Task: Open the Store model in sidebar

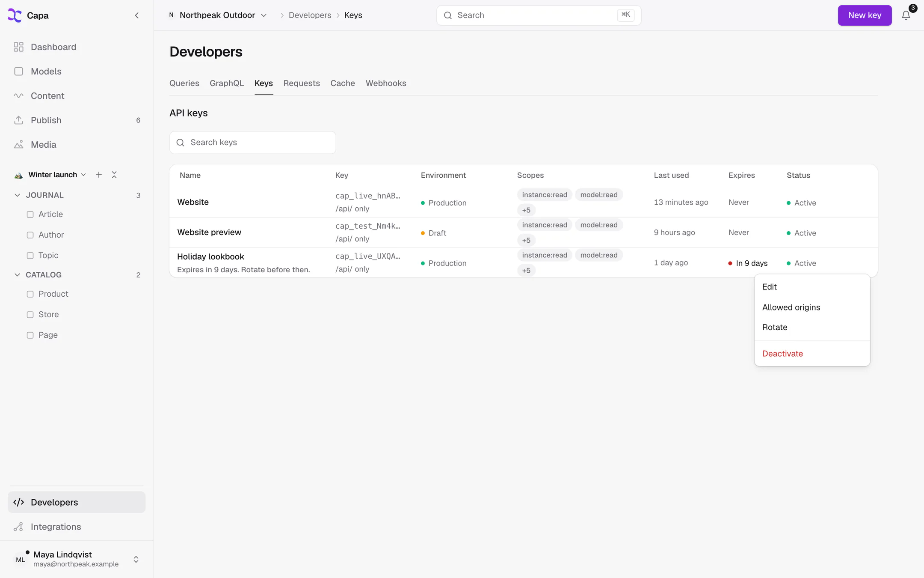Action: click(x=49, y=314)
